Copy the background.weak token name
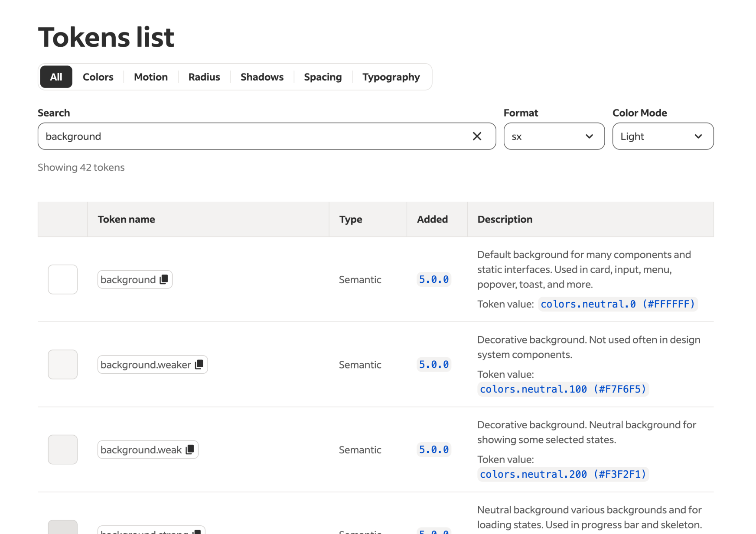This screenshot has height=534, width=756. click(190, 450)
